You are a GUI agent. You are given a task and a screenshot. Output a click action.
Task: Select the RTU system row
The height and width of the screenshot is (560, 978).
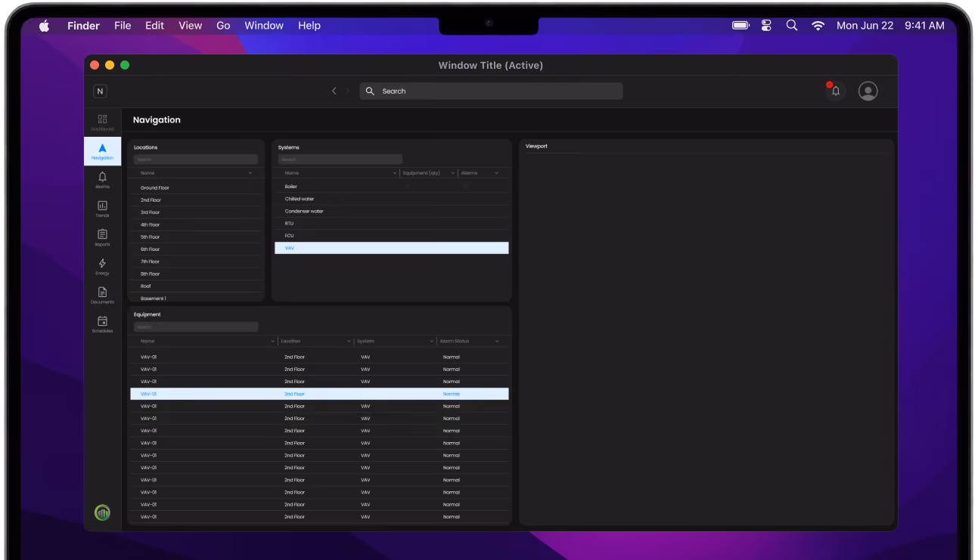click(392, 223)
